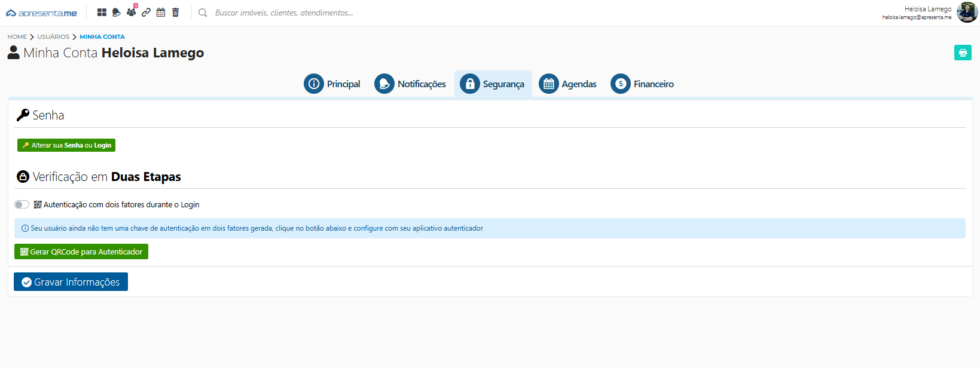Viewport: 980px width, 368px height.
Task: Open the trash bin icon in toolbar
Action: click(x=175, y=13)
